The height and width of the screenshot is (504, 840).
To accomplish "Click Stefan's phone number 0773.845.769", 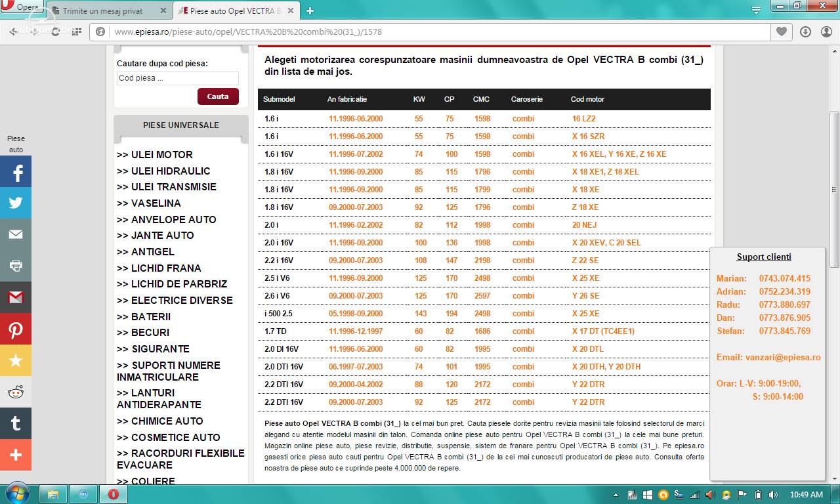I will pos(785,331).
